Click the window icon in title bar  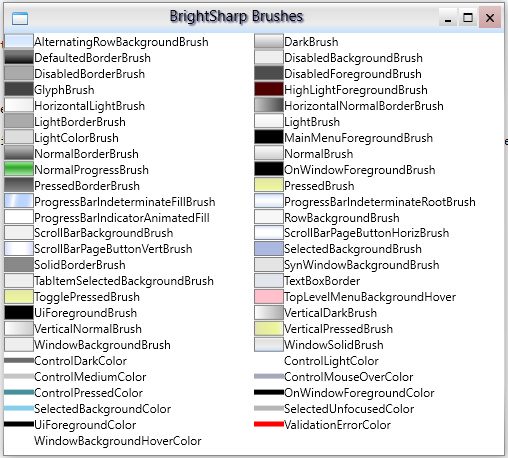(20, 19)
